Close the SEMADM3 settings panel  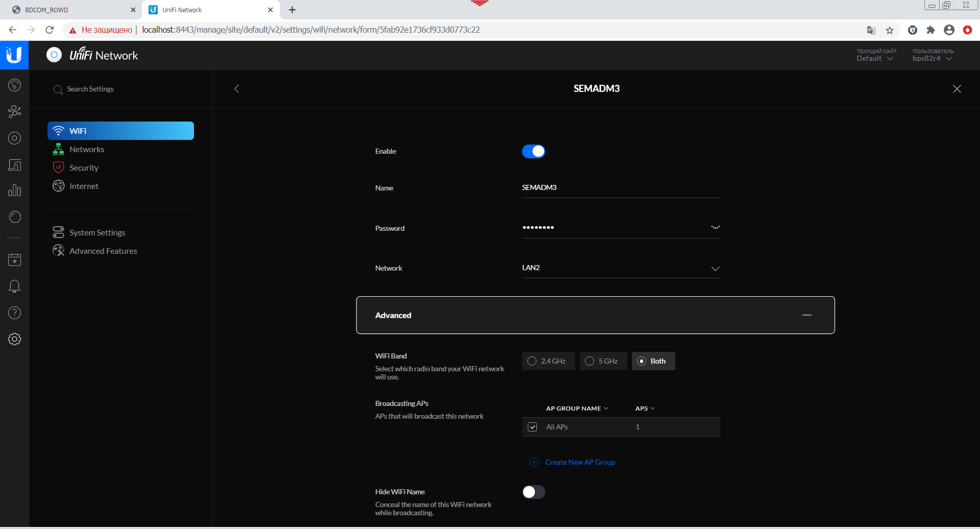pos(957,89)
